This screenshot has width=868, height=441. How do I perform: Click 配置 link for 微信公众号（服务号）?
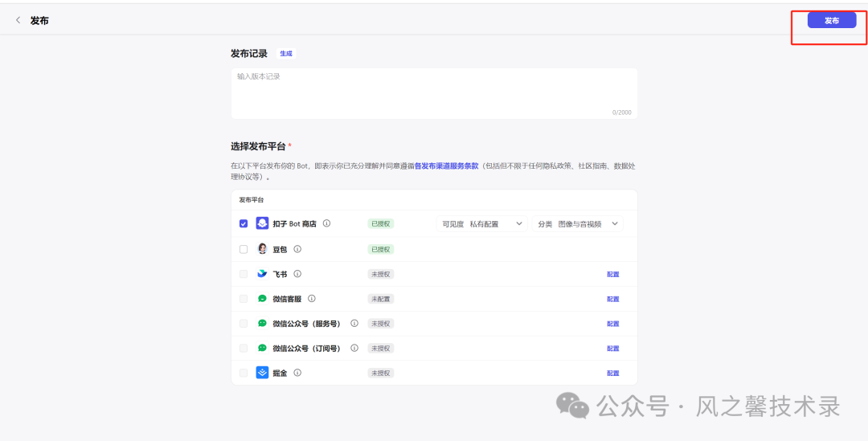[612, 324]
